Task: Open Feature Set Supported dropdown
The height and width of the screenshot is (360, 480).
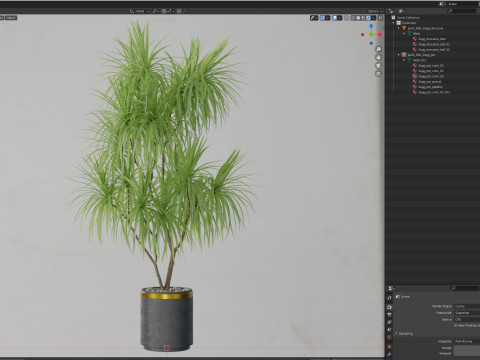Action: pyautogui.click(x=467, y=313)
